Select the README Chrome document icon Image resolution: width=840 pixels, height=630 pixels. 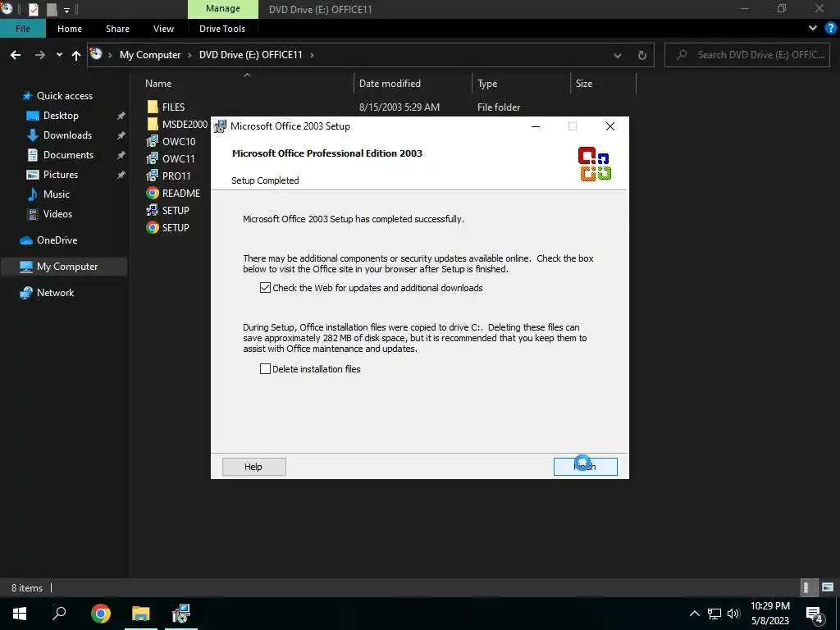point(153,193)
